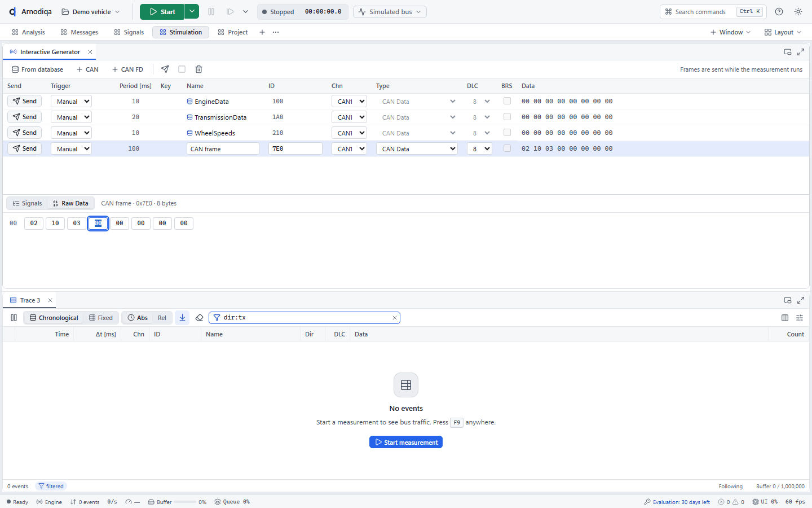
Task: Open the tab overflow ellipsis menu
Action: point(276,32)
